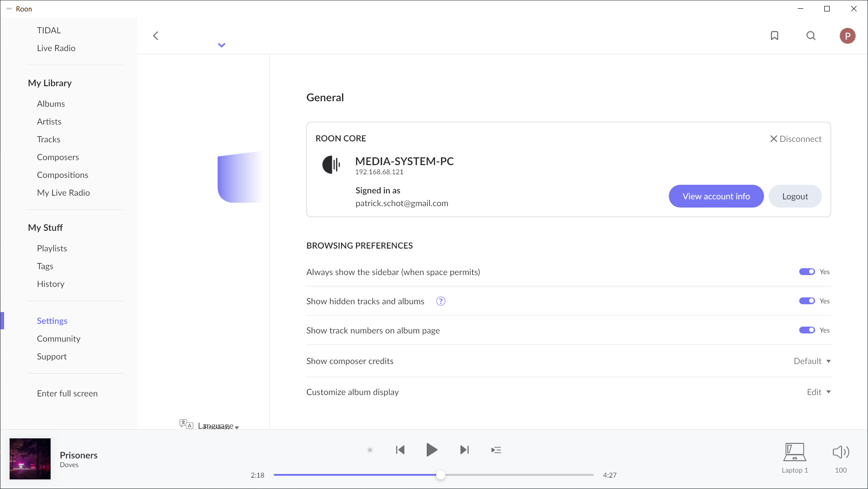Go back with the left arrow
Screen dimensions: 868x489
tap(156, 36)
